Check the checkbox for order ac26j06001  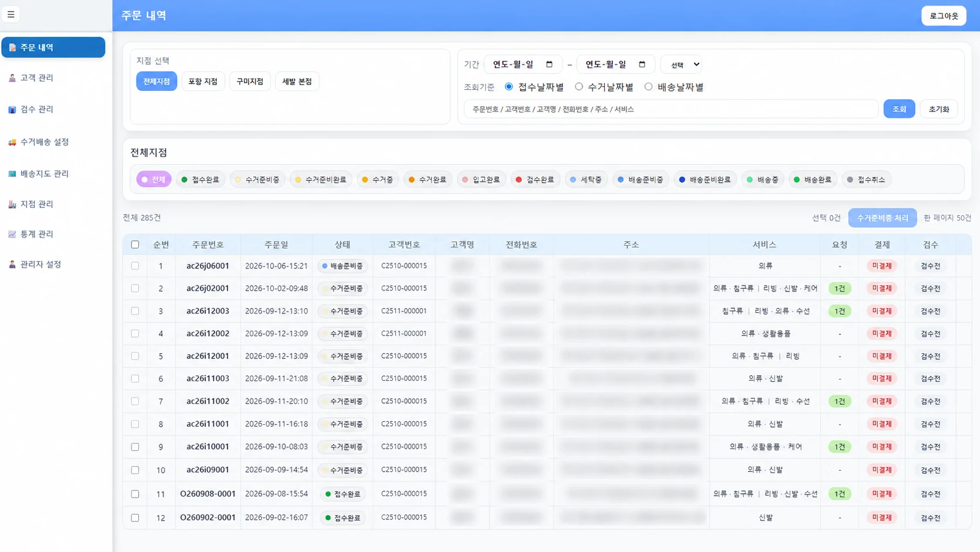point(135,266)
